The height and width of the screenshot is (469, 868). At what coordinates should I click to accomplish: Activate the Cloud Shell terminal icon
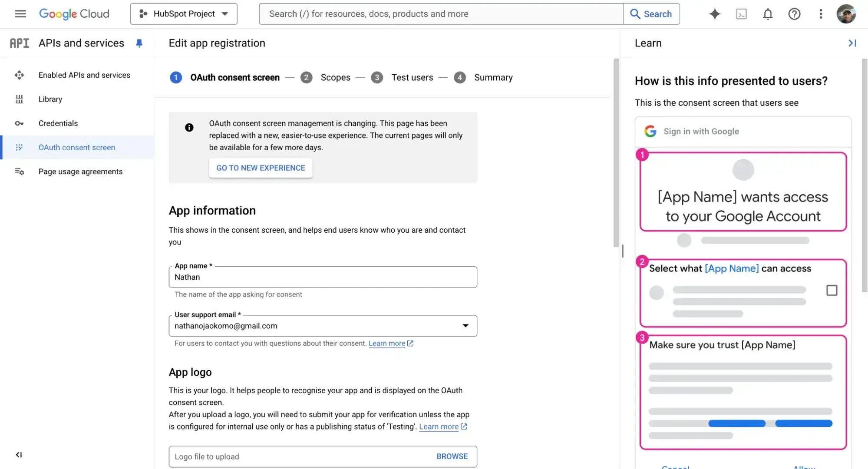pos(741,14)
